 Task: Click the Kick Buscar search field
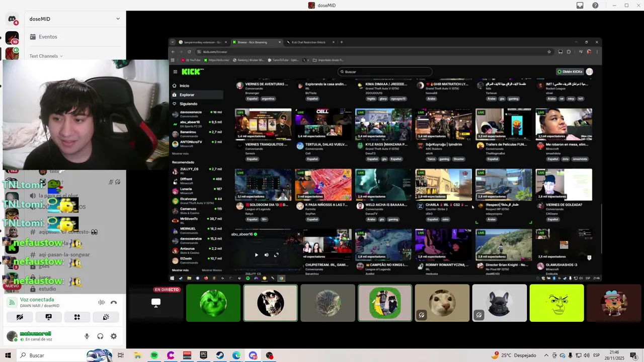(x=385, y=72)
